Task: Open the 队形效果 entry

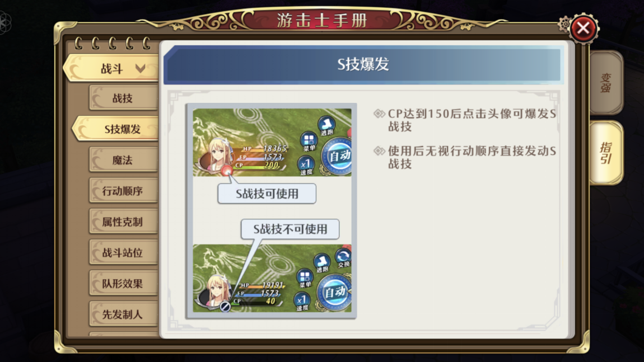Action: pos(123,284)
